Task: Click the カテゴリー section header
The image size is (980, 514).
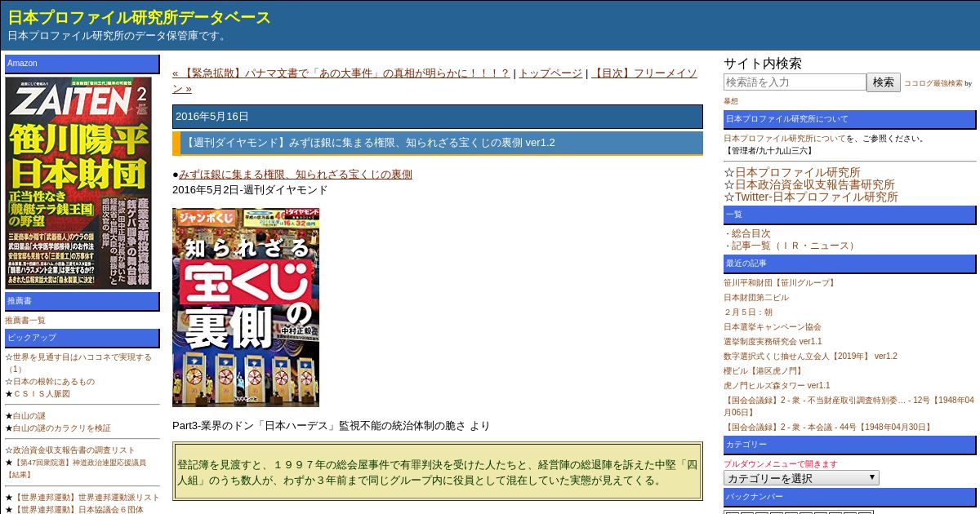Action: [849, 445]
